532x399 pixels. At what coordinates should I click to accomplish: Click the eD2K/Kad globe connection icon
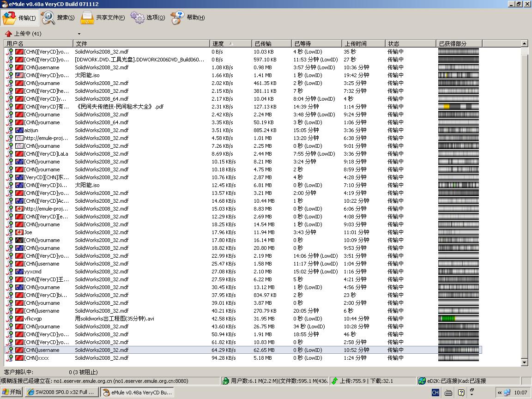click(x=422, y=381)
